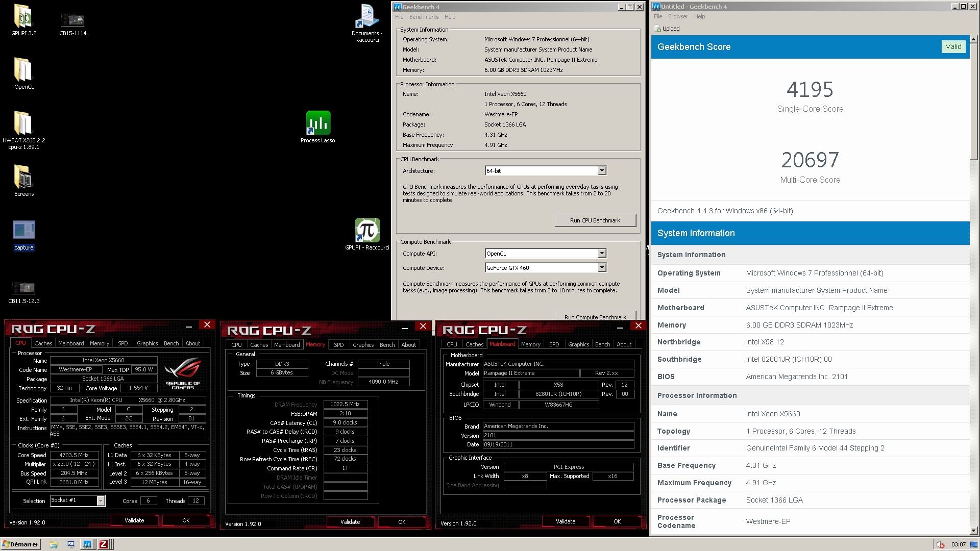This screenshot has width=980, height=551.
Task: Click the CPU-Z taskbar button
Action: pyautogui.click(x=104, y=544)
